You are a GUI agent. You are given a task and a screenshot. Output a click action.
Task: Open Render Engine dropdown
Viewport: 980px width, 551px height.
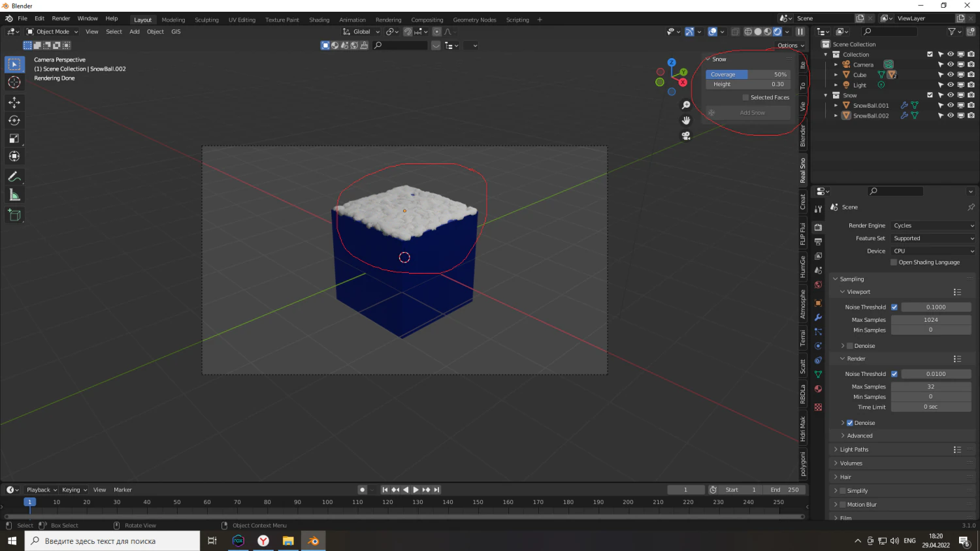934,225
